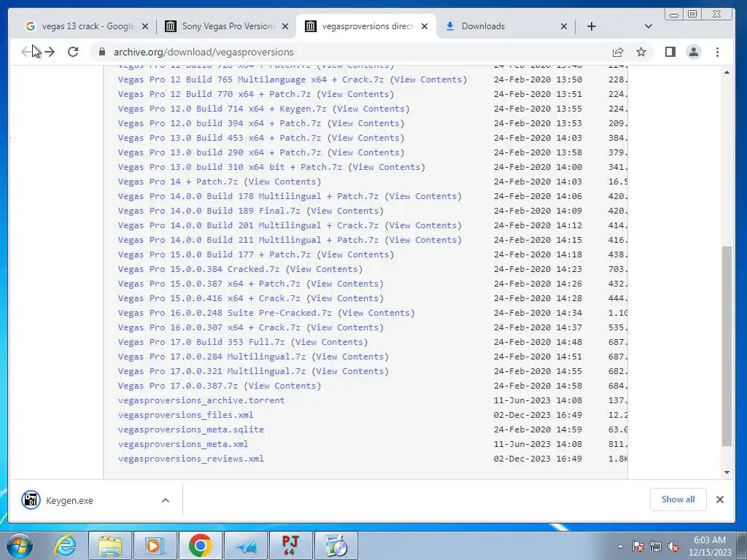Viewport: 747px width, 560px height.
Task: Open the Chrome profile menu
Action: (x=694, y=52)
